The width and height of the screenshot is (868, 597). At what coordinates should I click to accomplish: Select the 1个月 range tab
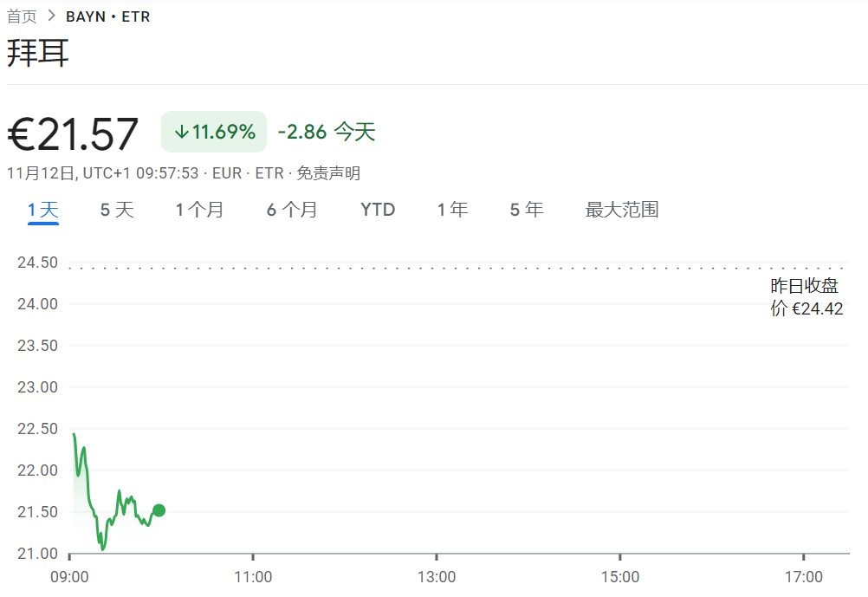199,210
